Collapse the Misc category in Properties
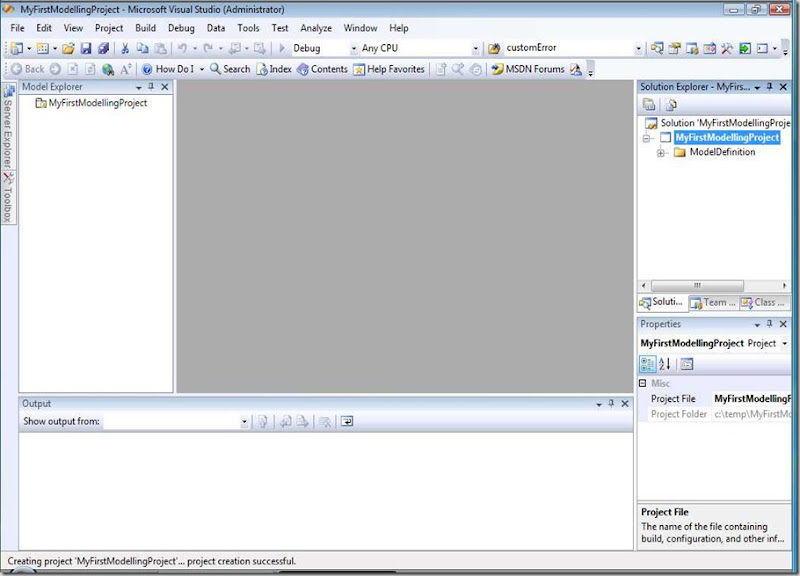800x576 pixels. pyautogui.click(x=643, y=383)
